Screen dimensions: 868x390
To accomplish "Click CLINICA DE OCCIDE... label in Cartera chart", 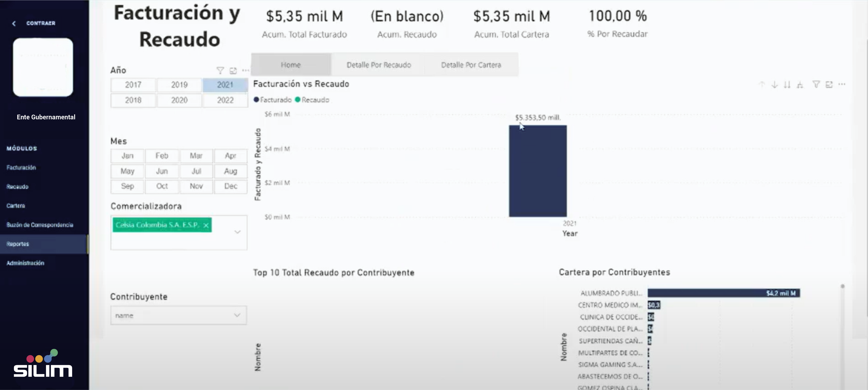I will point(611,317).
